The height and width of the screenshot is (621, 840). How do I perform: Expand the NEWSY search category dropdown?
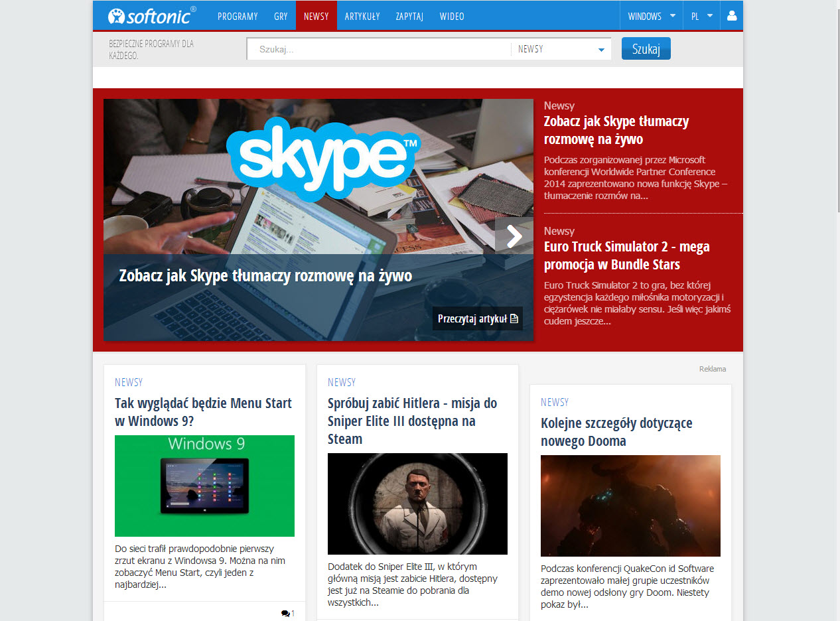click(x=561, y=49)
